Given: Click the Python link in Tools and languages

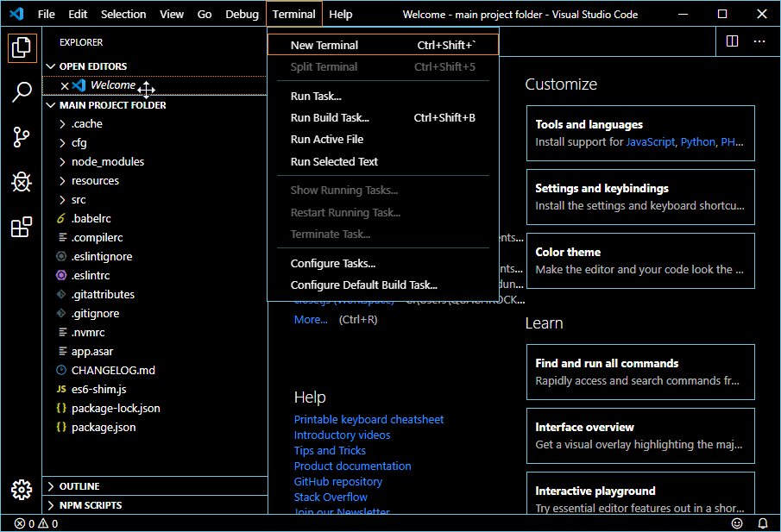Looking at the screenshot, I should [x=698, y=141].
